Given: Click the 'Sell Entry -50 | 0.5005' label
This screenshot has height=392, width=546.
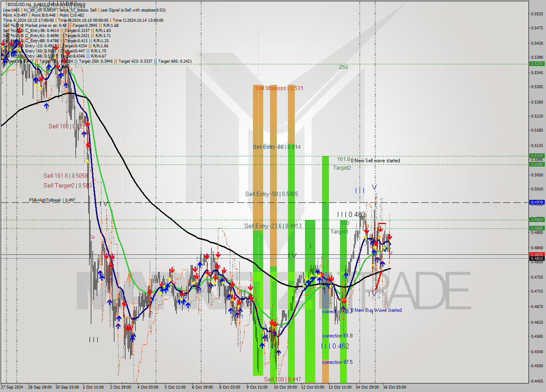Looking at the screenshot, I should coord(271,194).
